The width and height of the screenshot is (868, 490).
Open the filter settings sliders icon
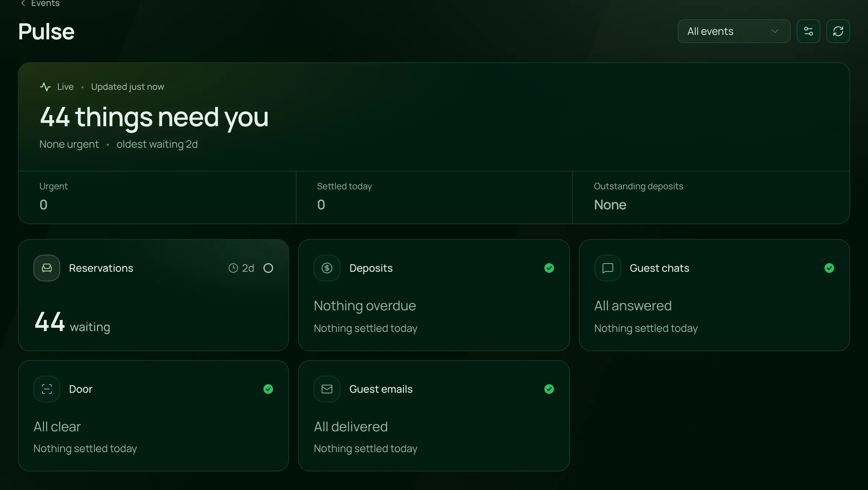[x=808, y=31]
